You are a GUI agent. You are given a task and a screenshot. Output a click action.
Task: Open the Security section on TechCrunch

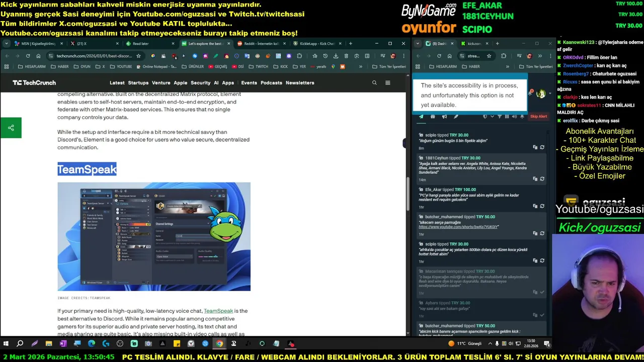[x=200, y=82]
